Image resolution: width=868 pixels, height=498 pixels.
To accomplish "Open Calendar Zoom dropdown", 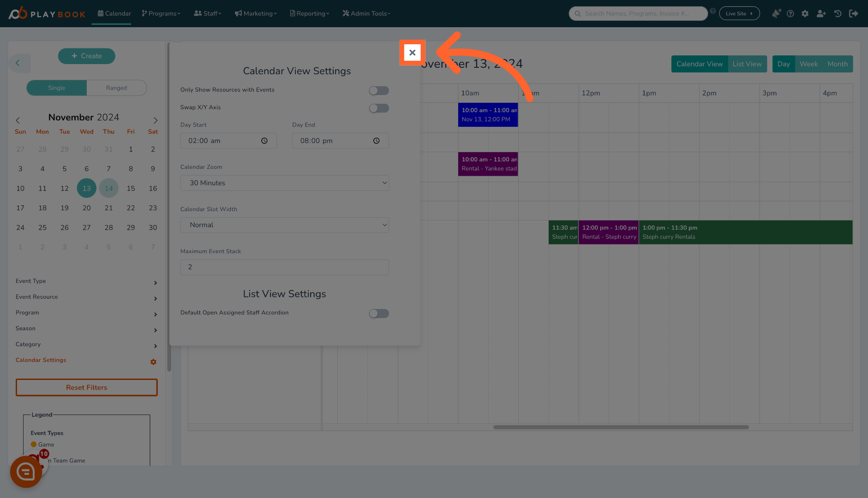I will (x=285, y=183).
